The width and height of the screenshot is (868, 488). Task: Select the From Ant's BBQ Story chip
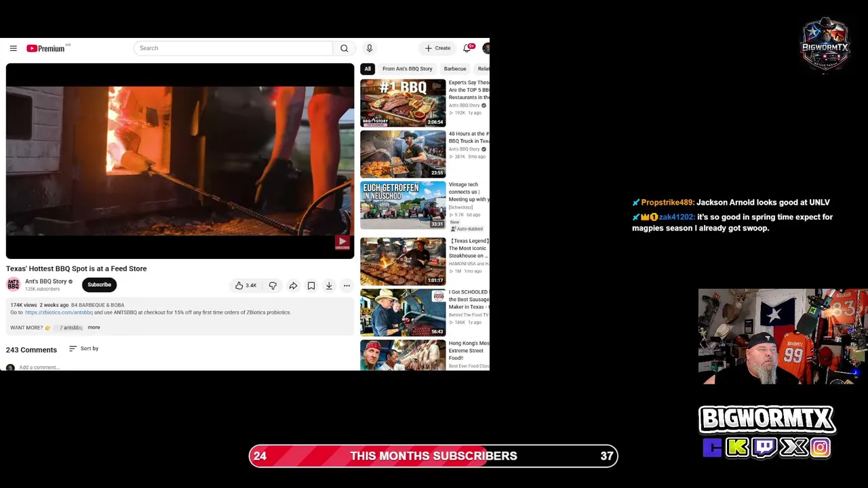(x=407, y=68)
